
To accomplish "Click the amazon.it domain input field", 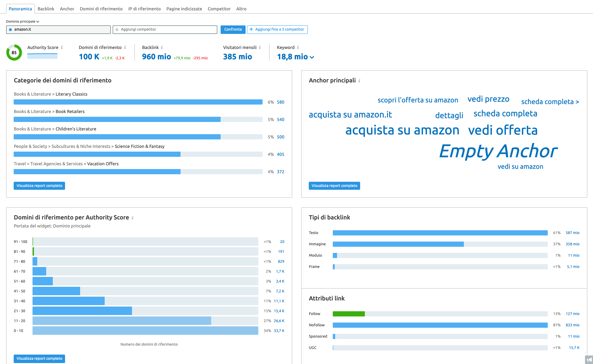I will click(58, 29).
